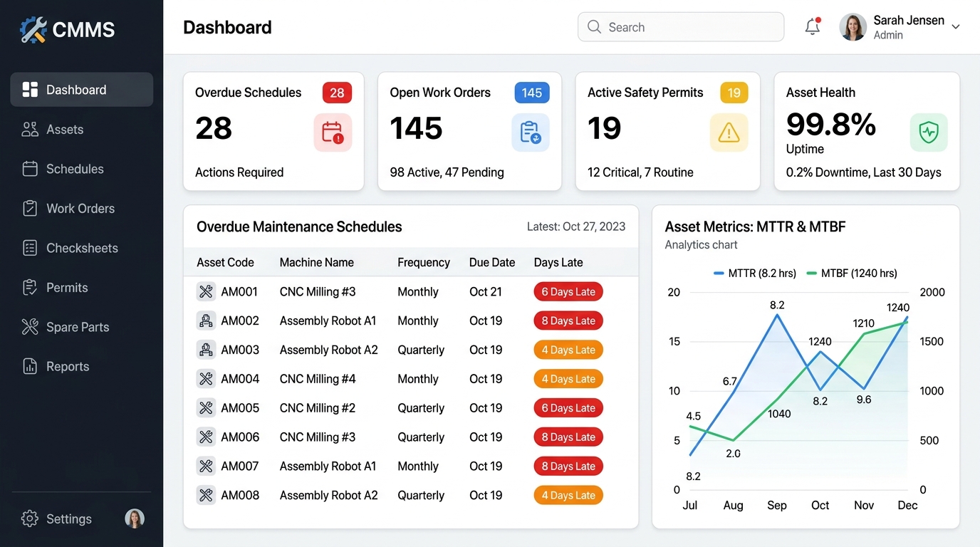Image resolution: width=980 pixels, height=547 pixels.
Task: Click the red 28 badge on Overdue Schedules
Action: pos(337,93)
